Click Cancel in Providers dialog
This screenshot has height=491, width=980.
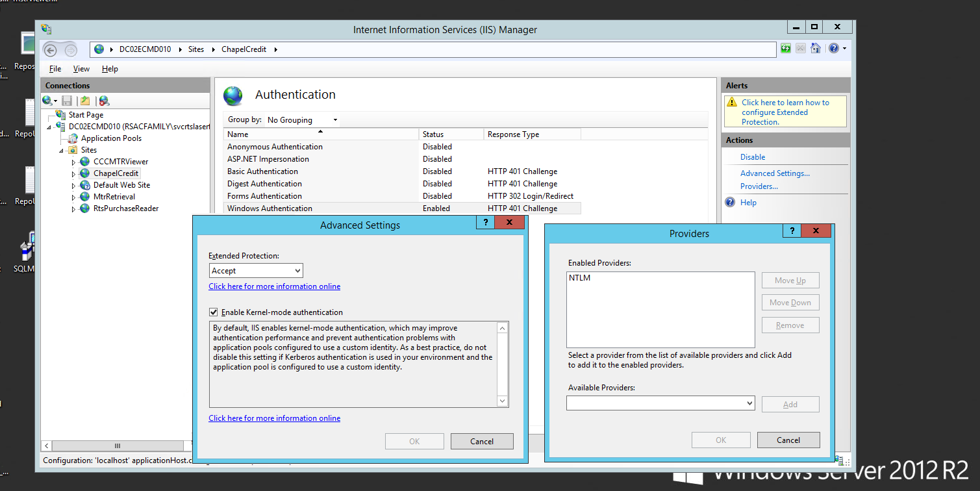(788, 440)
